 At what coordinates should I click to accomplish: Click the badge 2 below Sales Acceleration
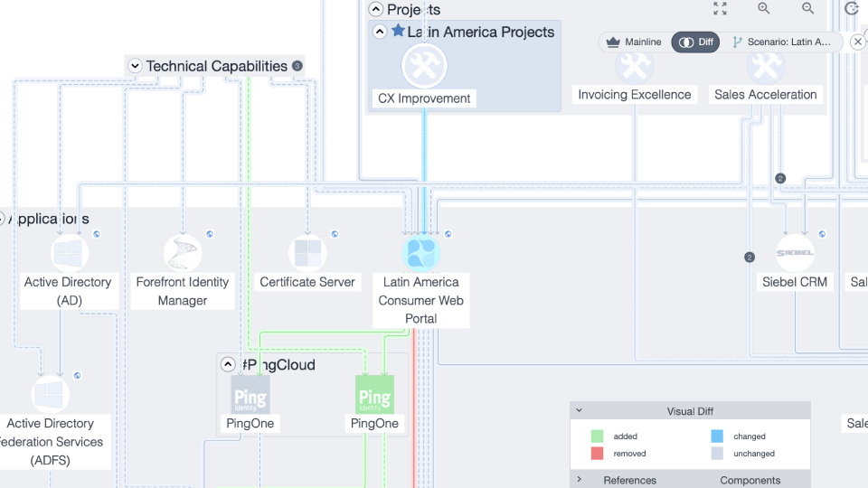(780, 179)
